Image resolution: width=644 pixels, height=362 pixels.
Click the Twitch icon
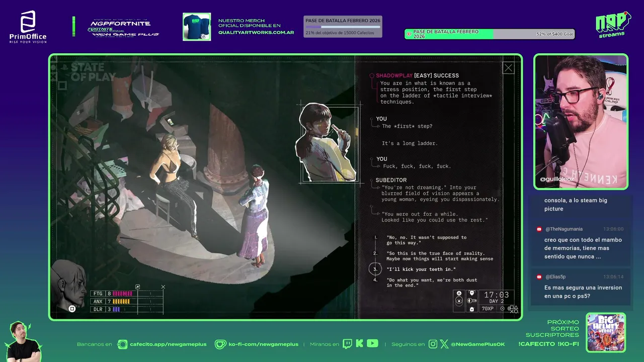click(x=347, y=344)
